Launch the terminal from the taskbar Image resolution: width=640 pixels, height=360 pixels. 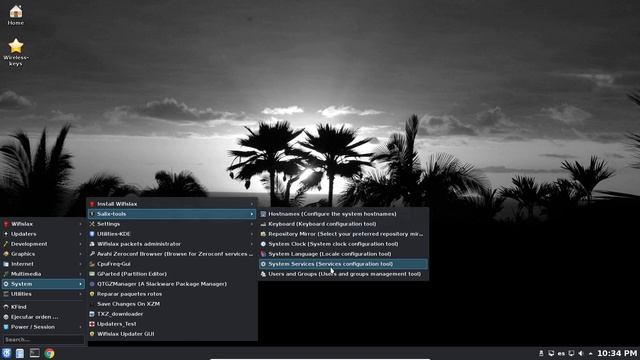pyautogui.click(x=35, y=353)
